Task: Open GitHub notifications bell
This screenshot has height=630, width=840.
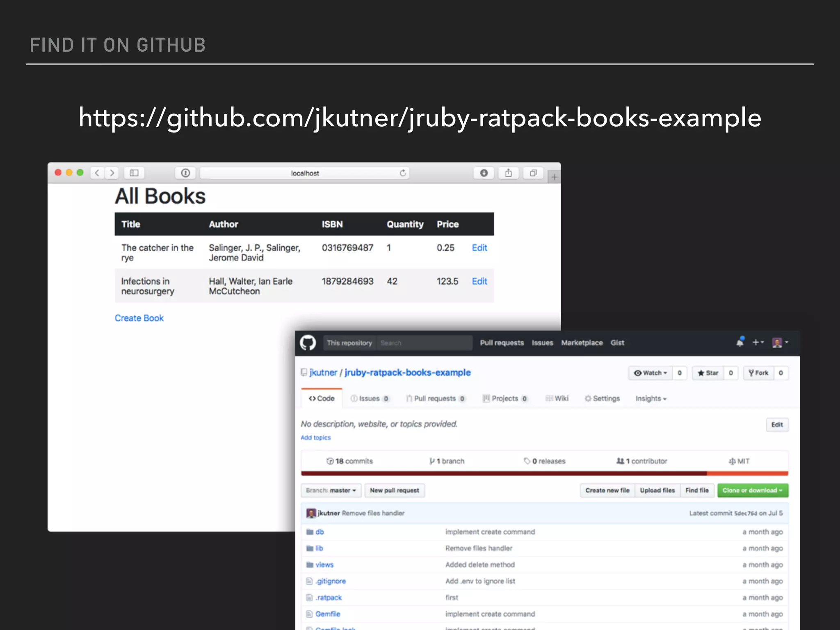Action: pos(740,342)
